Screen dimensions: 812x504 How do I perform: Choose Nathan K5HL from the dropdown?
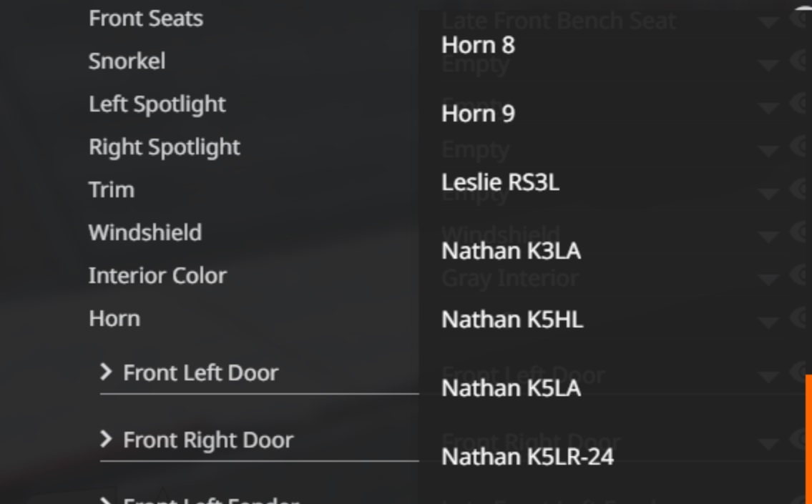click(512, 320)
